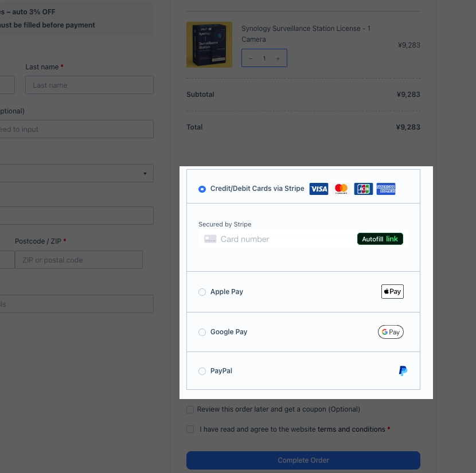Select PayPal as payment method
Image resolution: width=476 pixels, height=473 pixels.
(x=202, y=371)
